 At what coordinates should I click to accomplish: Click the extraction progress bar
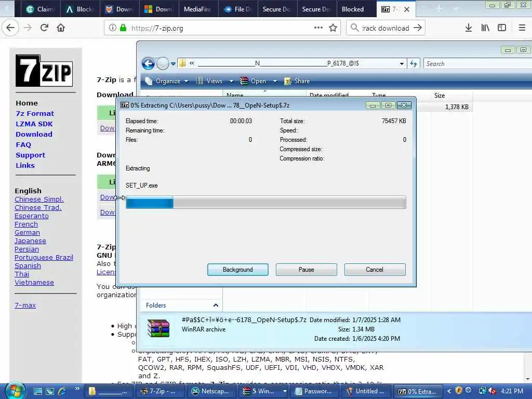coord(265,203)
